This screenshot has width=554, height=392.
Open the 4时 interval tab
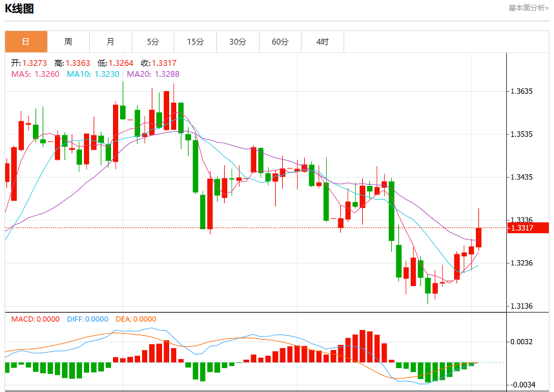pos(323,42)
